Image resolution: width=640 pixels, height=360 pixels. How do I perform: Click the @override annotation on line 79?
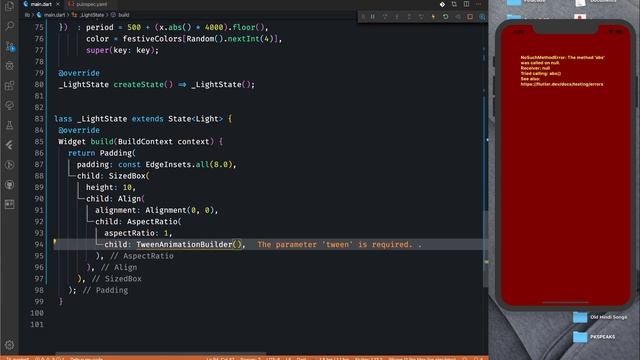click(x=79, y=73)
